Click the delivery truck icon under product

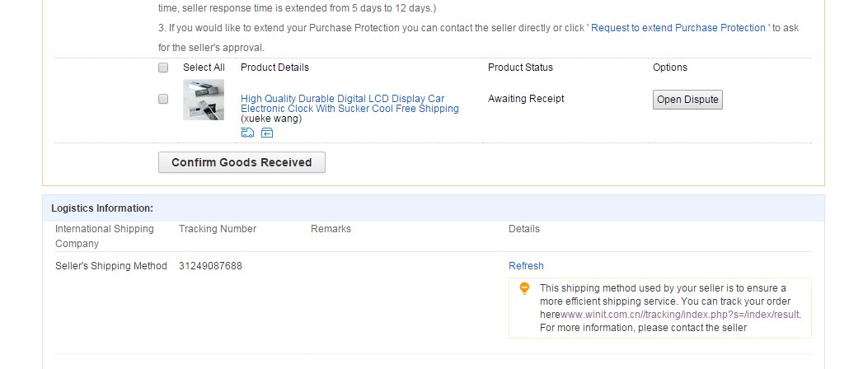pos(247,133)
